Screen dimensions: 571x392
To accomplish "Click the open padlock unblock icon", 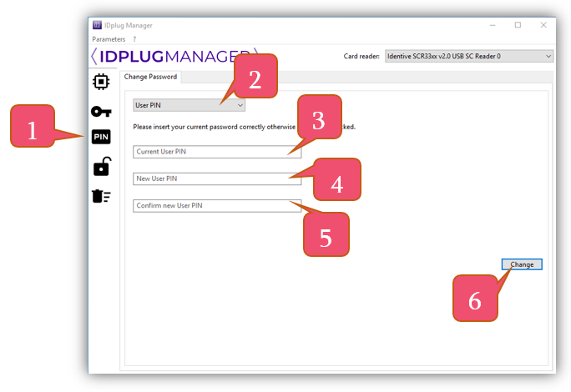I will 101,167.
